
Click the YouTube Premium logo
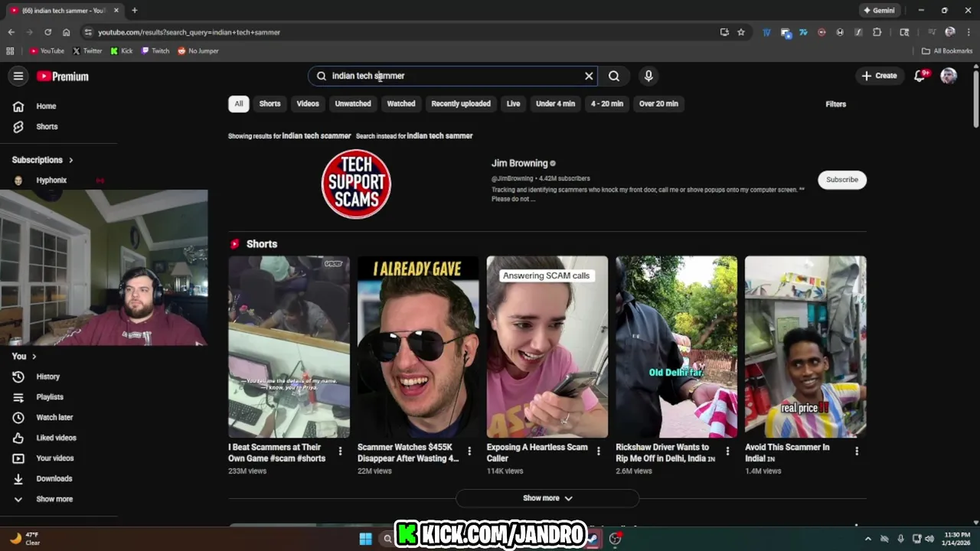point(63,77)
